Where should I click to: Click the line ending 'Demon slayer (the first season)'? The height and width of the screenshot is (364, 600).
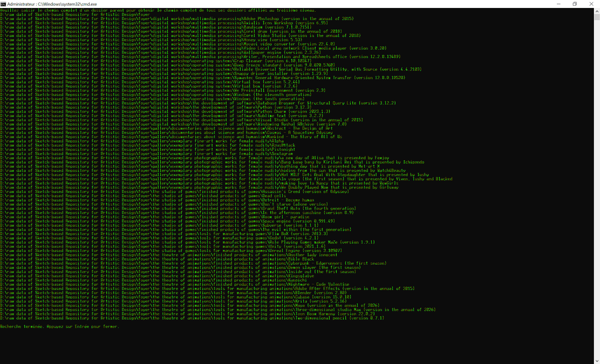click(x=180, y=267)
